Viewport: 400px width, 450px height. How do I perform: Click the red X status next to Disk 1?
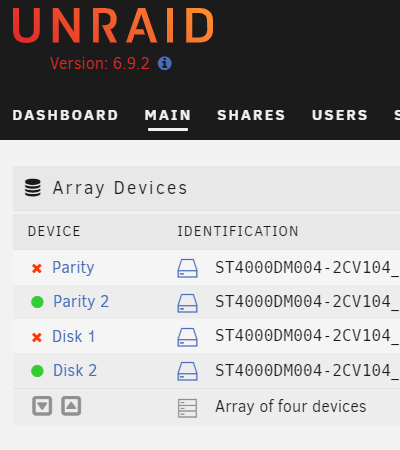click(x=37, y=337)
